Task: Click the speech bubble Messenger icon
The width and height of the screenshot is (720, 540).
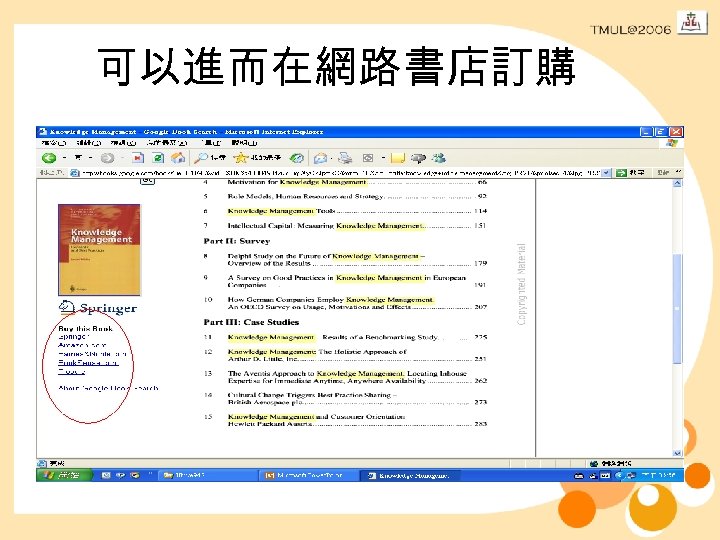Action: [x=418, y=158]
